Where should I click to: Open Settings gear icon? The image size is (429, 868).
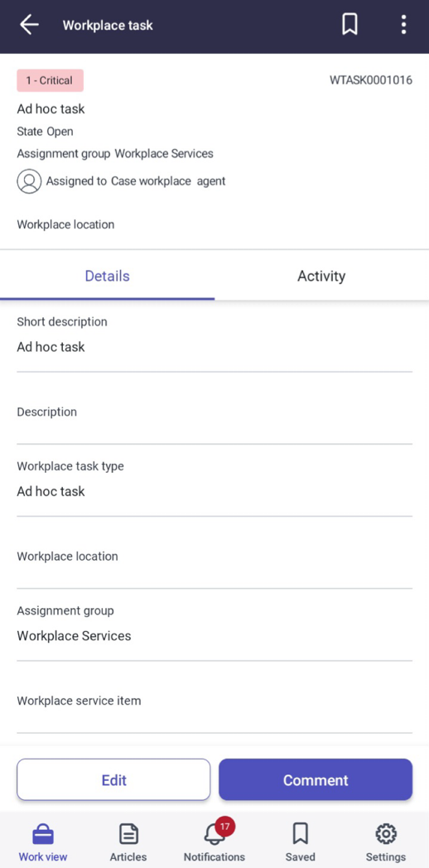386,834
